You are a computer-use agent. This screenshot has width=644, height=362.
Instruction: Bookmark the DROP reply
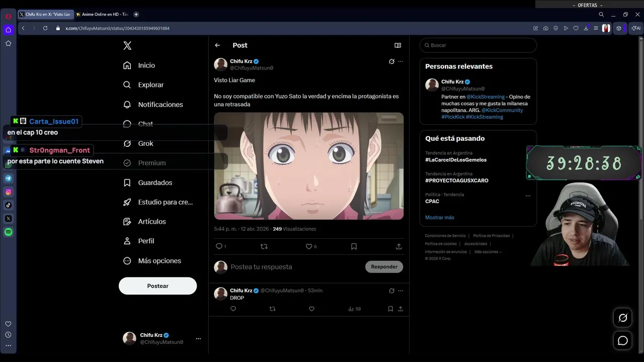click(x=390, y=309)
